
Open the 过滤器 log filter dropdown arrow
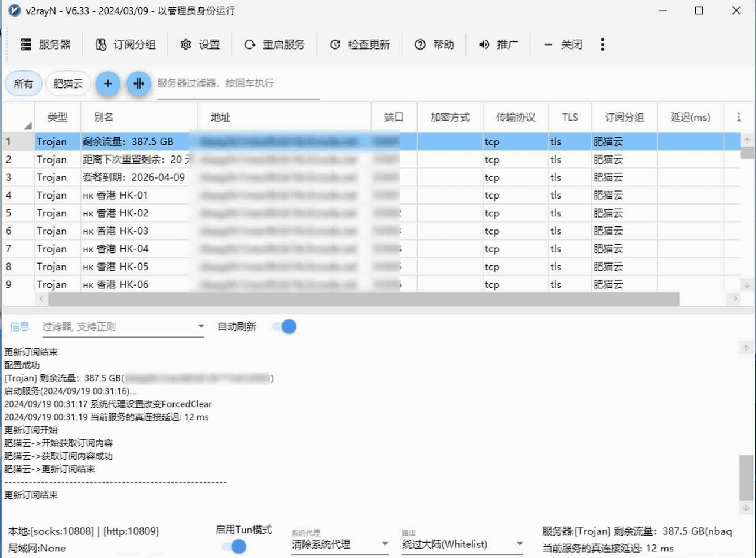tap(200, 326)
